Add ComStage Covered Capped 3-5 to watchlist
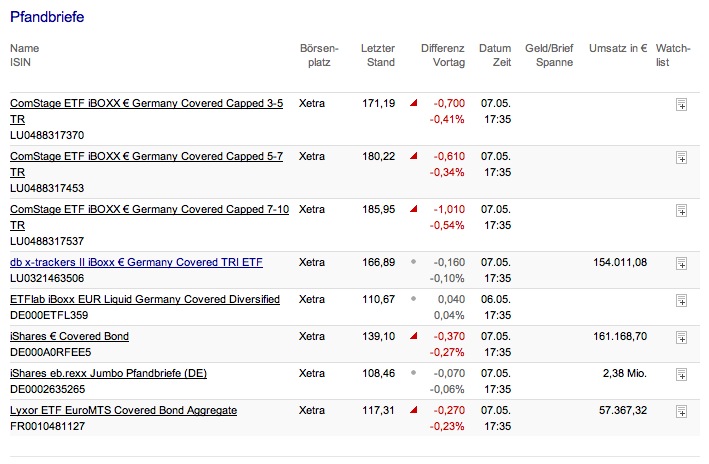 [x=681, y=104]
